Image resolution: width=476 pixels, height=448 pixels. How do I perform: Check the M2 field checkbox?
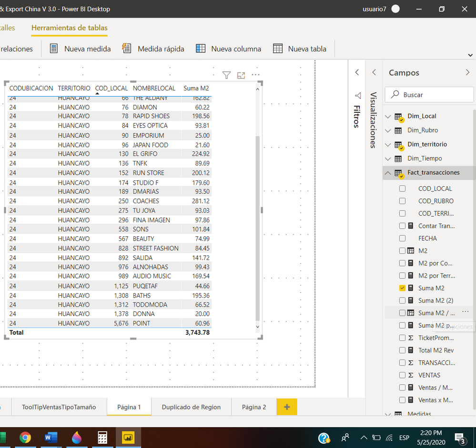[402, 250]
